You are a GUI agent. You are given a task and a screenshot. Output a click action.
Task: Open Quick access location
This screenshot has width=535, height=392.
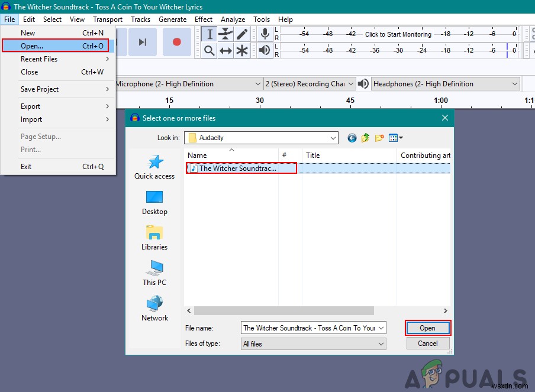154,167
